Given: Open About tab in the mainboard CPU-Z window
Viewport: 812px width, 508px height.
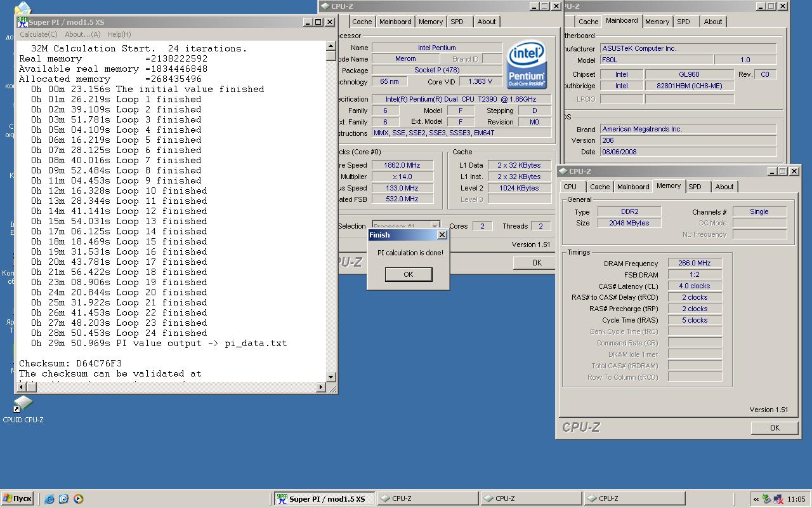Looking at the screenshot, I should pos(713,22).
